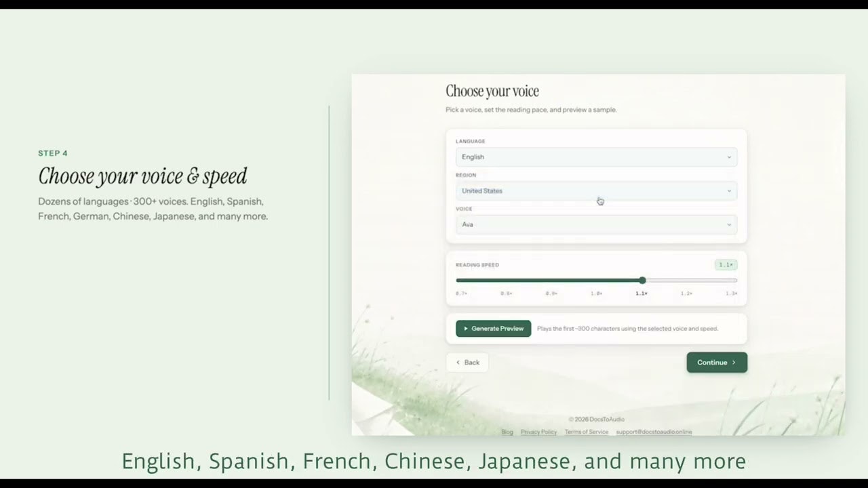Open the Terms of Service footer link
Screen dimensions: 868x488
pyautogui.click(x=587, y=432)
